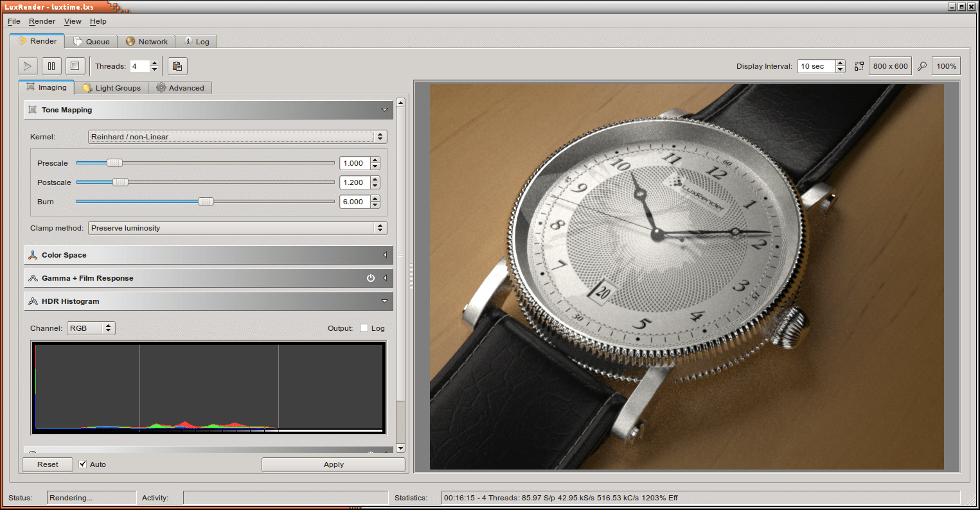Click the magnifier zoom icon
Viewport: 980px width, 510px height.
click(922, 66)
